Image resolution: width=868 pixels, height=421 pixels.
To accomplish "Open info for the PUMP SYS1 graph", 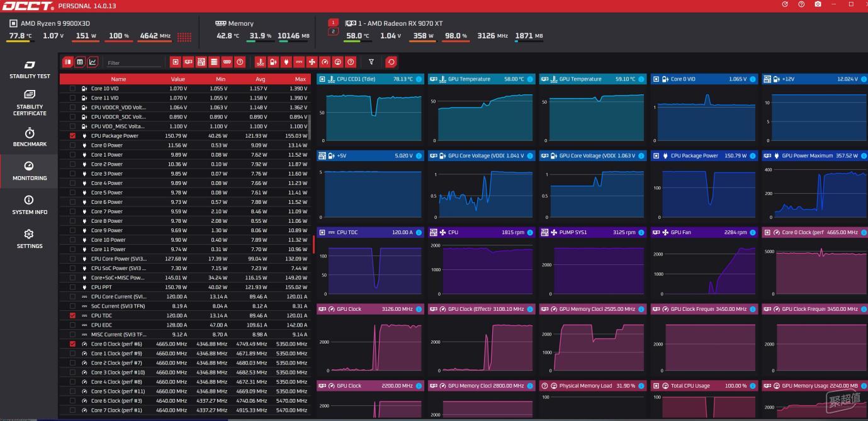I will tap(641, 233).
